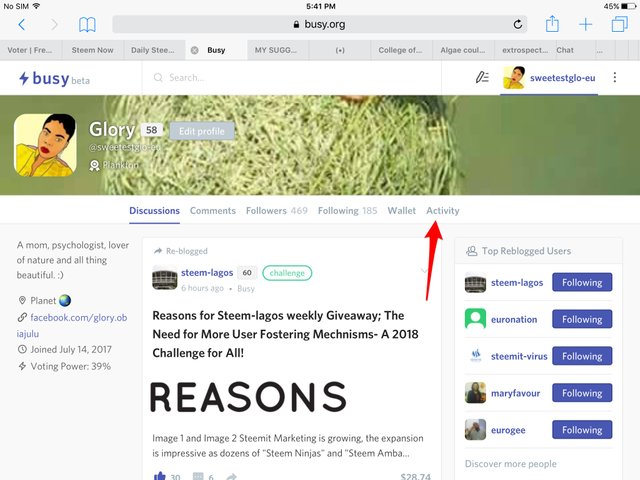Screen dimensions: 640x480
Task: Click sweetestglo-eu avatar in header
Action: click(x=514, y=78)
